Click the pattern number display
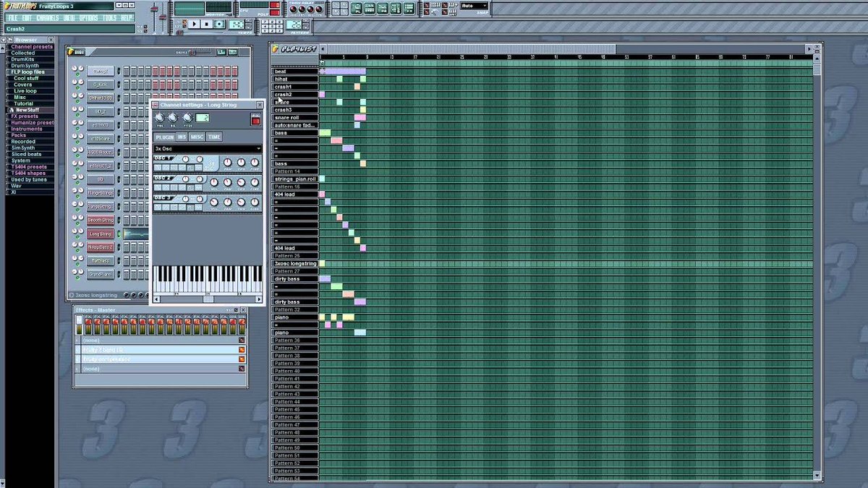Image resolution: width=868 pixels, height=488 pixels. point(294,24)
